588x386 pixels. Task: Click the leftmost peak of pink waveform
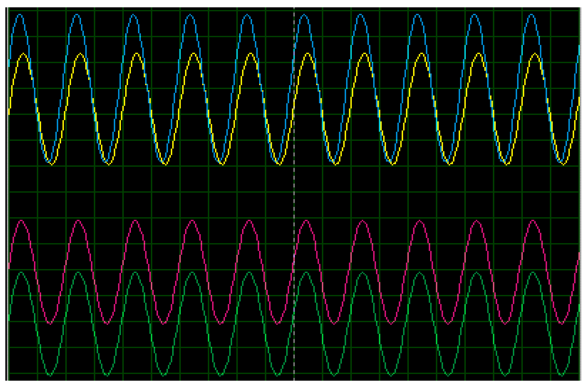click(x=21, y=220)
